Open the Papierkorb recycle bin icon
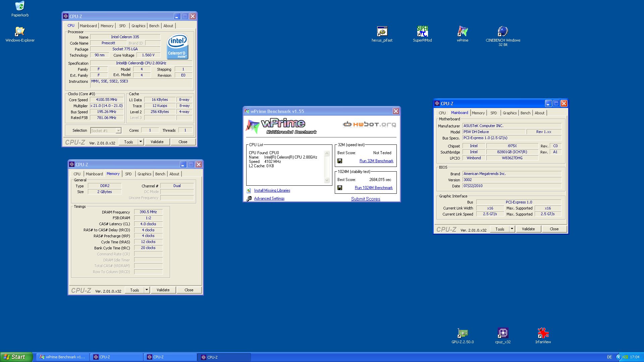 (20, 6)
